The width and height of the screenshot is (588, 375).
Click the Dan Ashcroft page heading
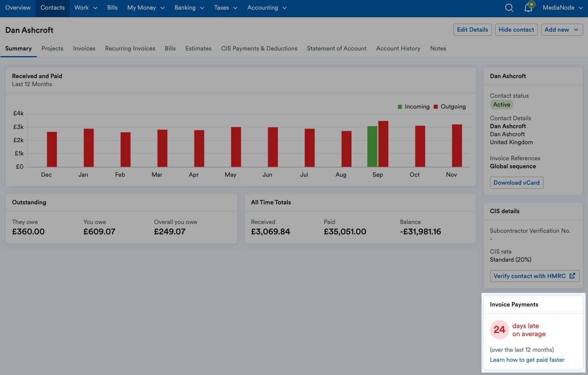(29, 30)
